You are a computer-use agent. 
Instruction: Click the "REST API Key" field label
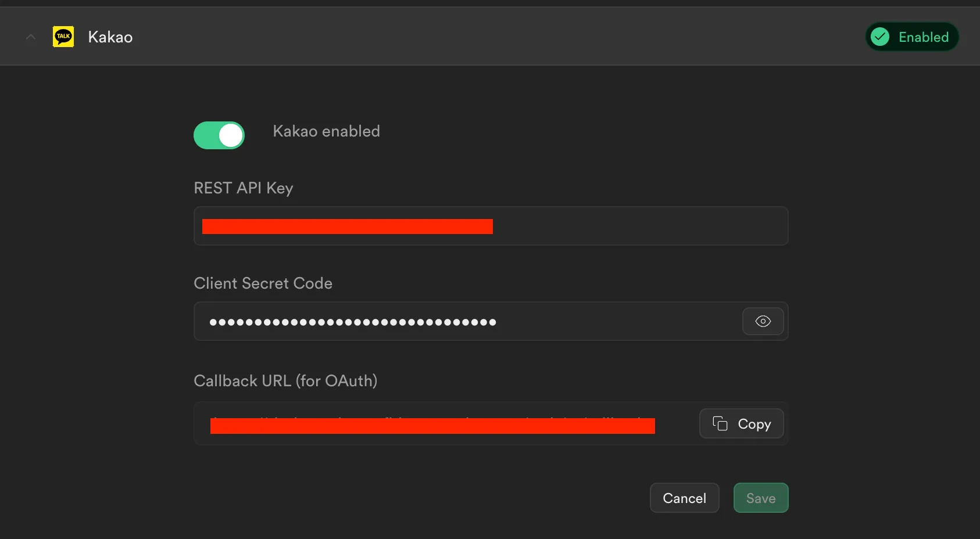(243, 188)
